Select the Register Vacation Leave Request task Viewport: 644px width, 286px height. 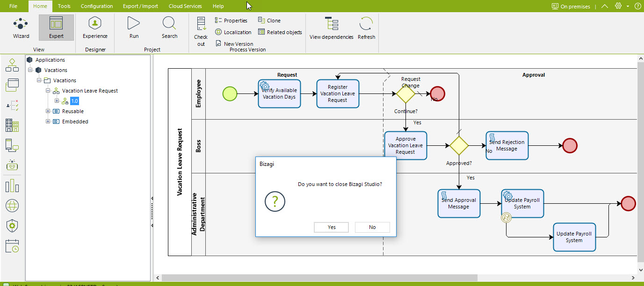[x=338, y=93]
